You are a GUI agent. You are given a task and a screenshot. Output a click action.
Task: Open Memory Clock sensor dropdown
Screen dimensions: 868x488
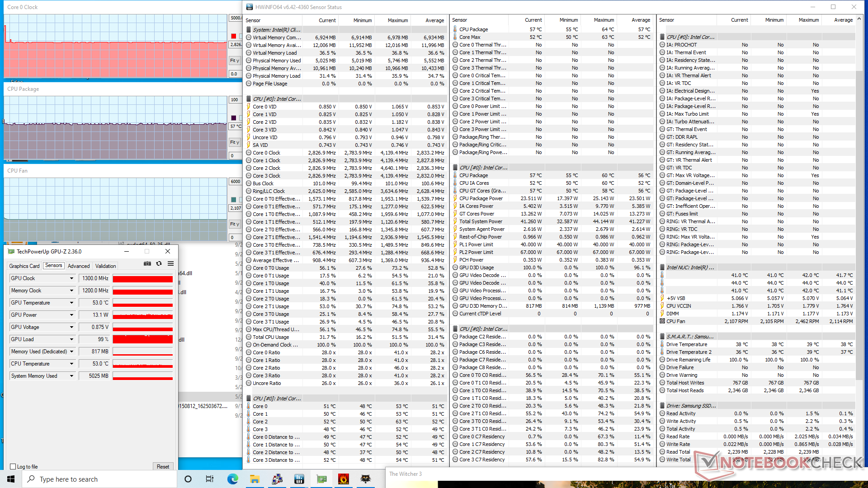click(x=71, y=291)
